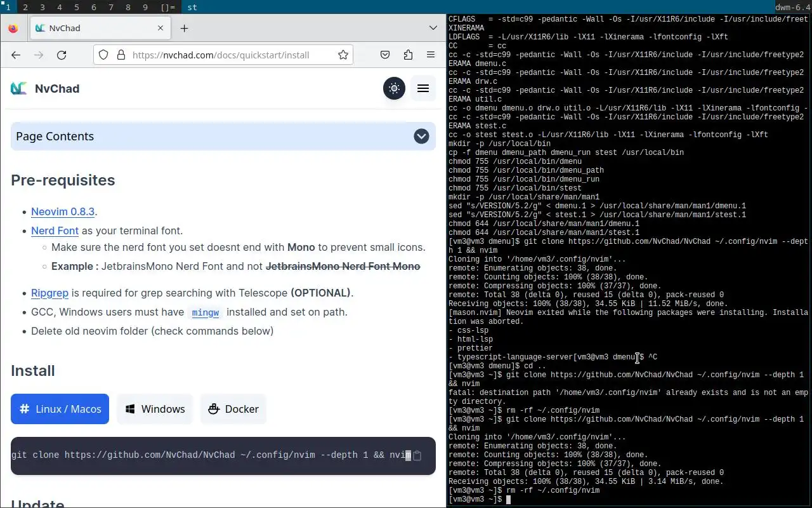The height and width of the screenshot is (508, 812).
Task: Open the list all tabs dropdown
Action: pos(433,28)
